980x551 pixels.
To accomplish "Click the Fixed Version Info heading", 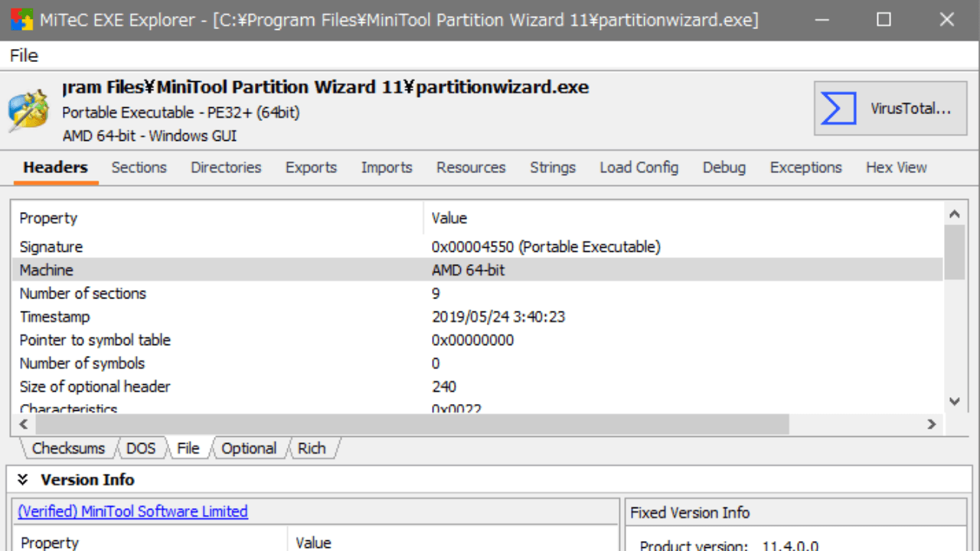I will [x=690, y=513].
